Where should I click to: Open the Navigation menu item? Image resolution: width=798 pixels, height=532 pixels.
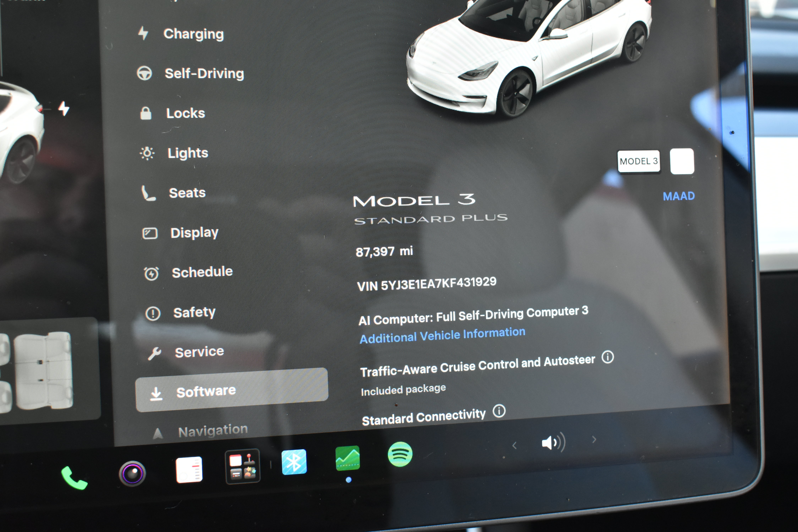click(x=200, y=431)
